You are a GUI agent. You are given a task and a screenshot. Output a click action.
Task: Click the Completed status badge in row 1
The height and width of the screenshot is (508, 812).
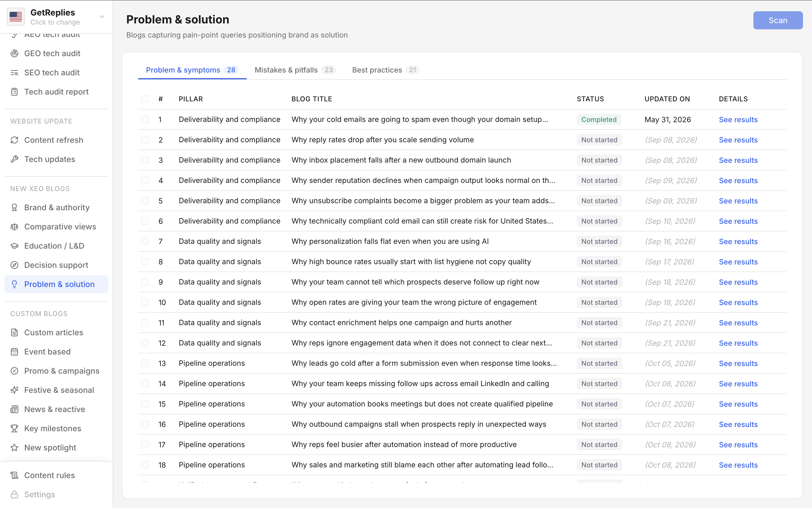coord(599,120)
